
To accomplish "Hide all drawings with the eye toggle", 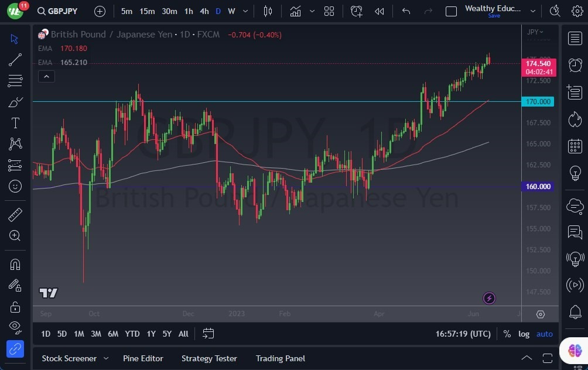I will coord(15,327).
